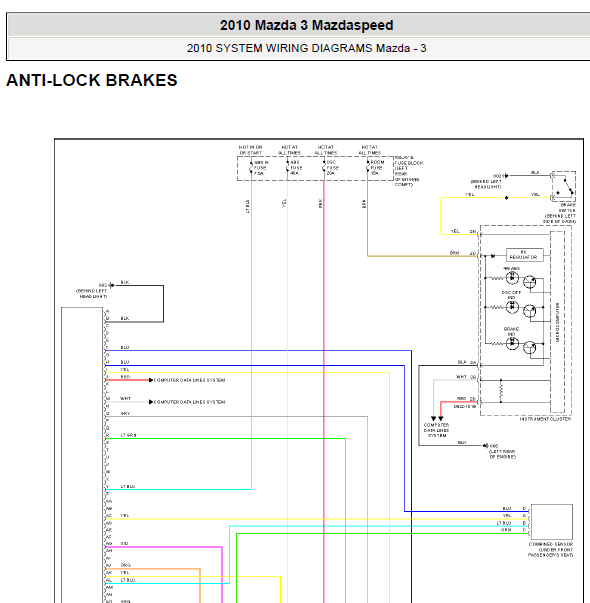Click the resistor between WHT and RED cluster lines
Screen dimensions: 590x603
click(501, 391)
